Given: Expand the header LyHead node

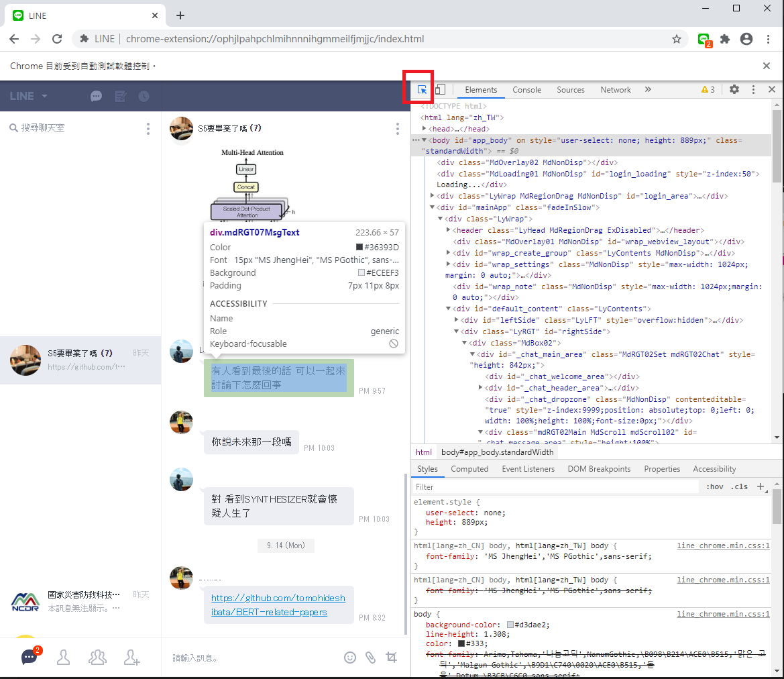Looking at the screenshot, I should pos(448,229).
